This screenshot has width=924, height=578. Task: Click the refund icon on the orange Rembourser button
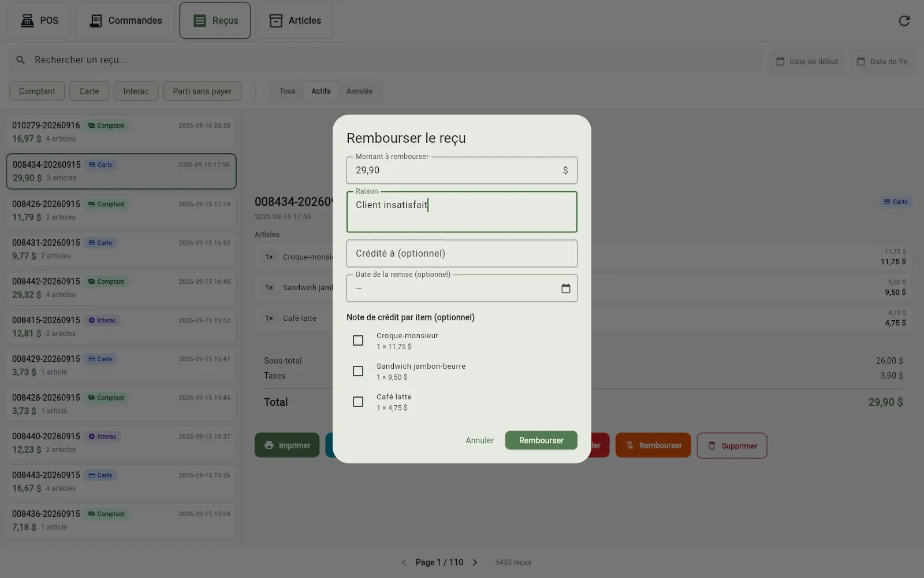pyautogui.click(x=630, y=446)
